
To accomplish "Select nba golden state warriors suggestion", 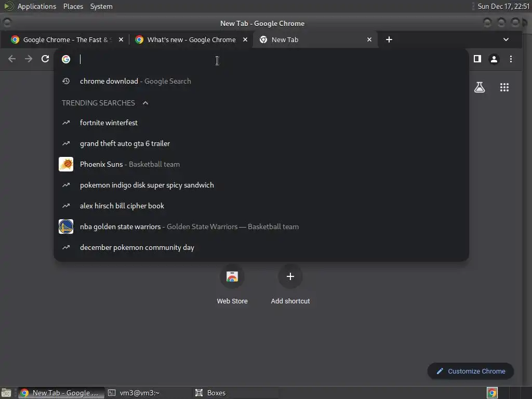I will point(261,227).
